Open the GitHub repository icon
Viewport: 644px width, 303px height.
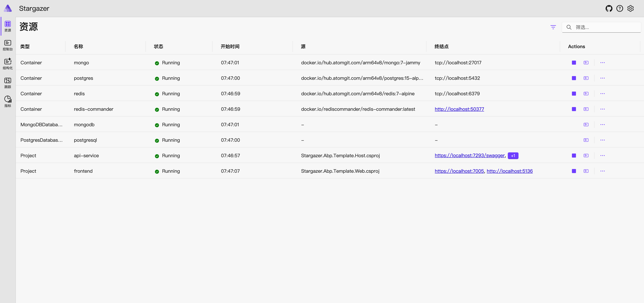[x=609, y=8]
